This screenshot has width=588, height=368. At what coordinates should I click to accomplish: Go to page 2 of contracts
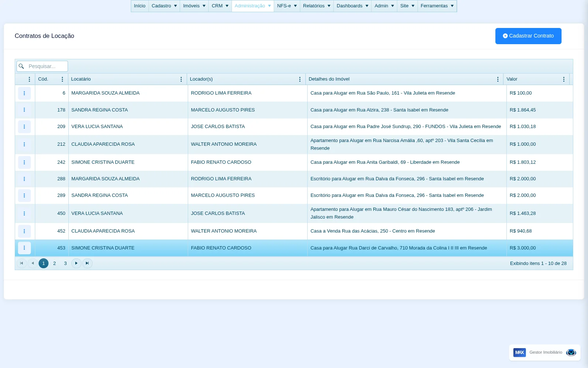pyautogui.click(x=54, y=263)
